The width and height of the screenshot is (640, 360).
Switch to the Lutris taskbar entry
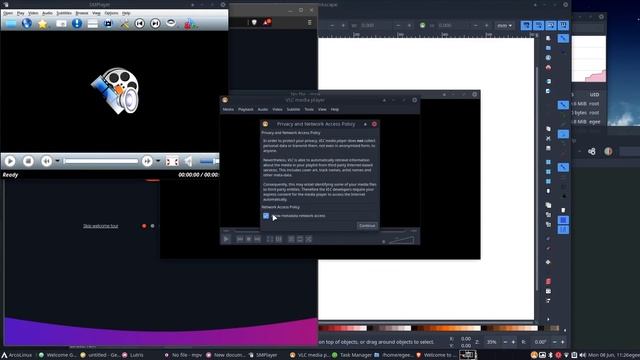pyautogui.click(x=133, y=355)
